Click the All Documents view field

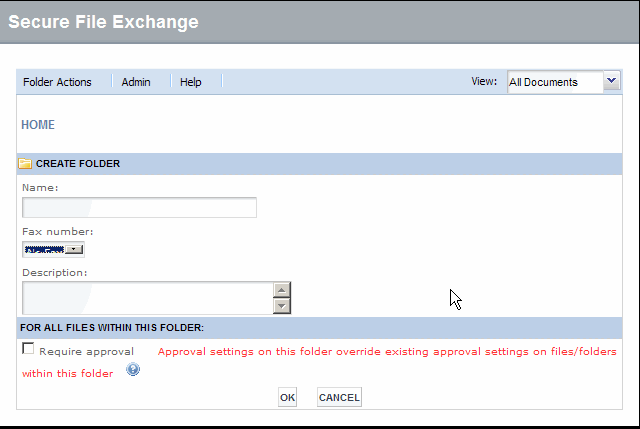tap(555, 82)
